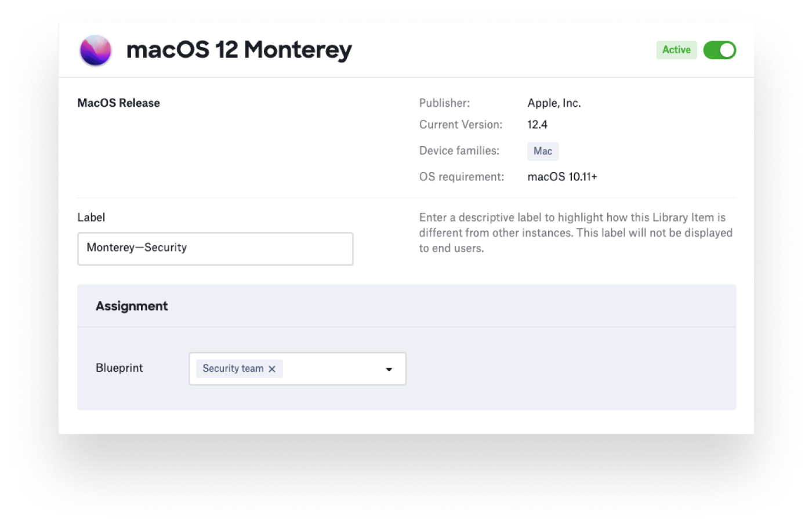Expand the Blueprint dropdown arrow

(389, 369)
